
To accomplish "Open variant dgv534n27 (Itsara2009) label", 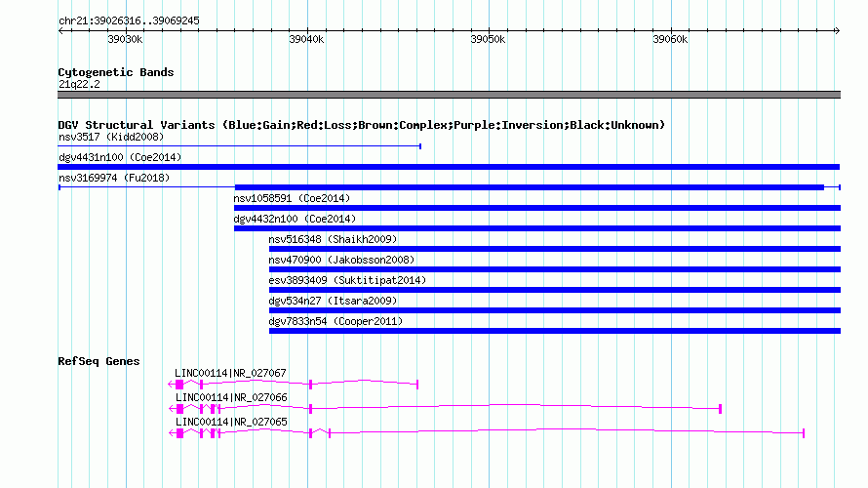I will pyautogui.click(x=333, y=301).
